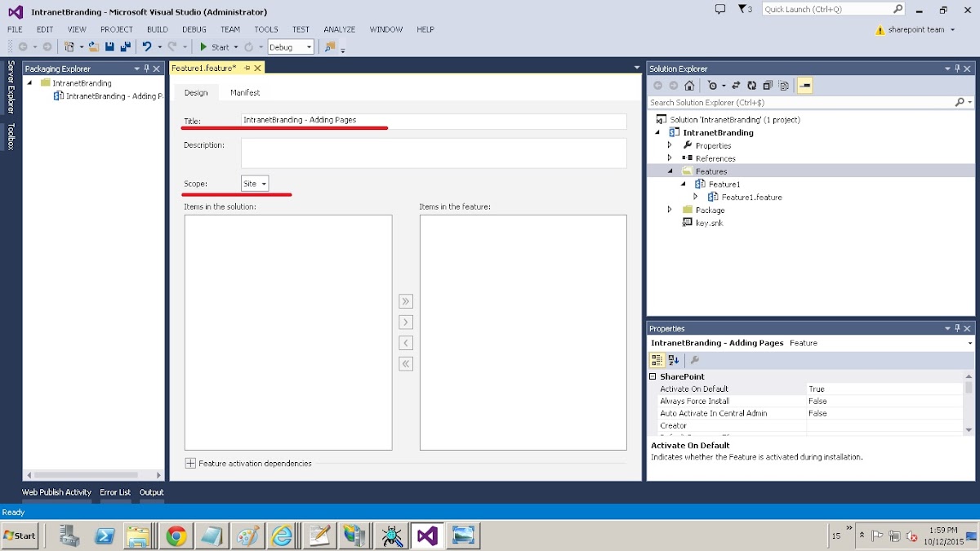Expand the Package folder in Solution Explorer

pos(670,210)
